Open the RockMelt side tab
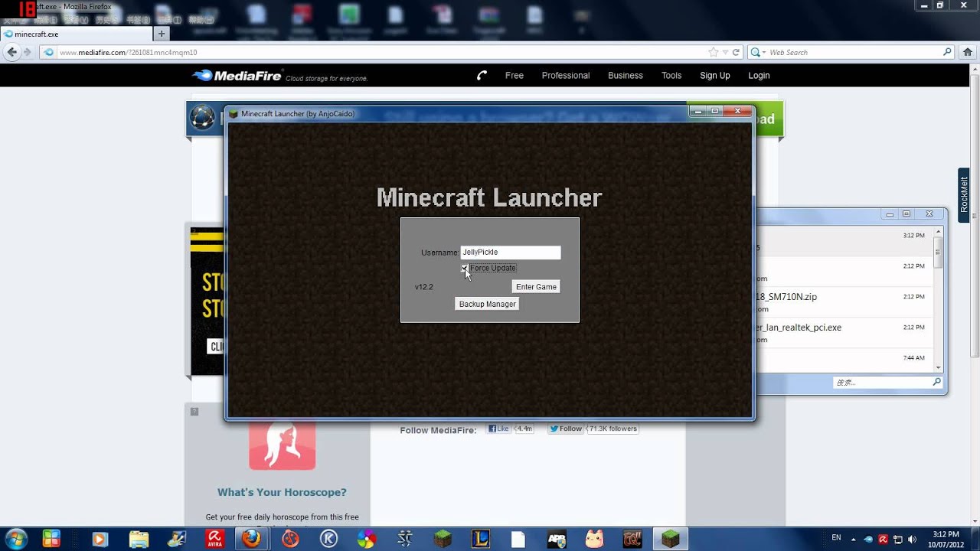980x551 pixels. [x=964, y=195]
